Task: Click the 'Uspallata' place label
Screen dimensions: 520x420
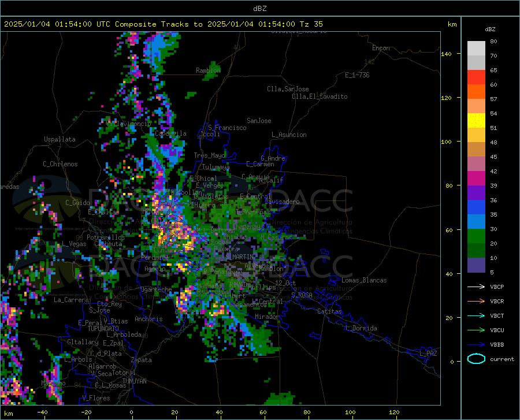Action: coord(60,139)
